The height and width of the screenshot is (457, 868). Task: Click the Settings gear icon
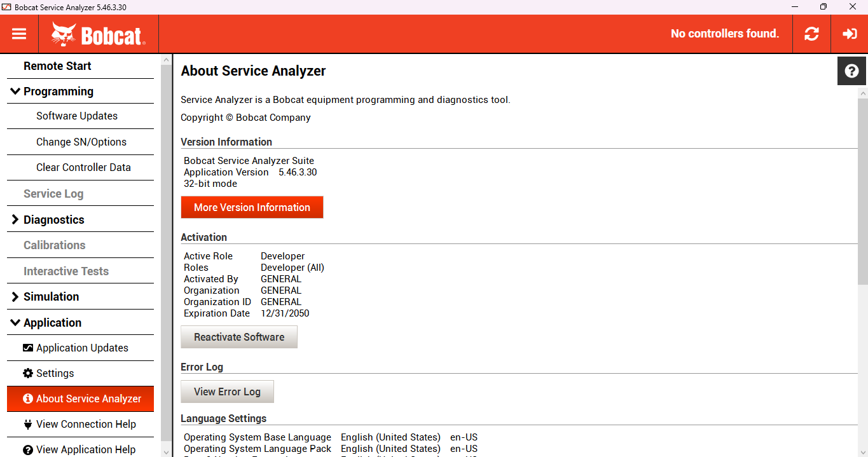28,373
